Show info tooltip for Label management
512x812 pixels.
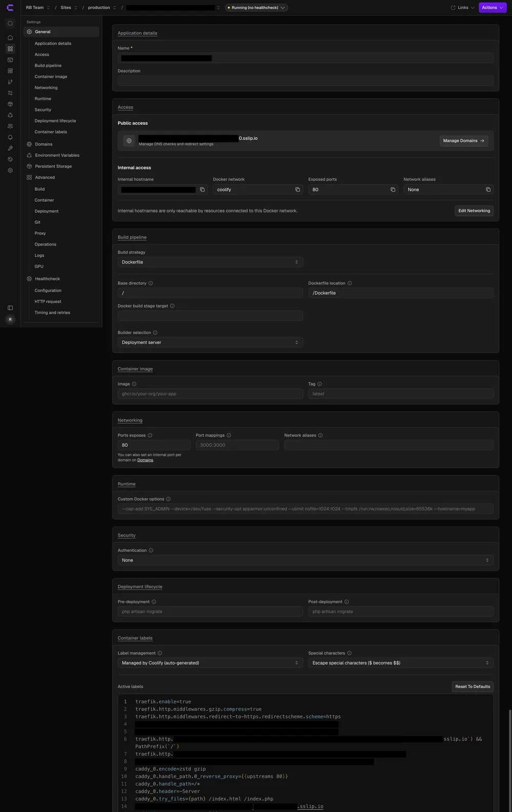point(160,653)
